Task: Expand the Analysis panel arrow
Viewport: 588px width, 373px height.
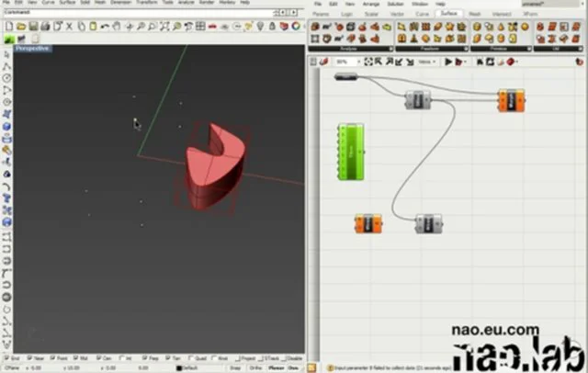Action: [x=390, y=49]
